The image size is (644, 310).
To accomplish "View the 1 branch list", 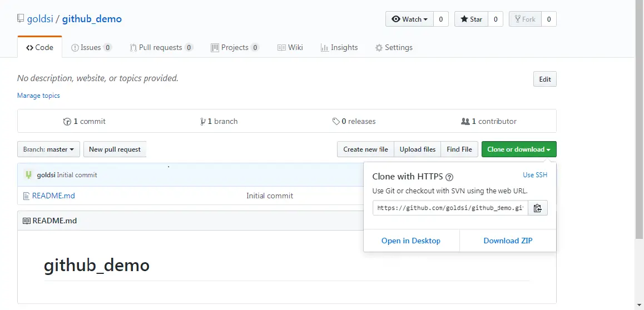I will click(219, 121).
